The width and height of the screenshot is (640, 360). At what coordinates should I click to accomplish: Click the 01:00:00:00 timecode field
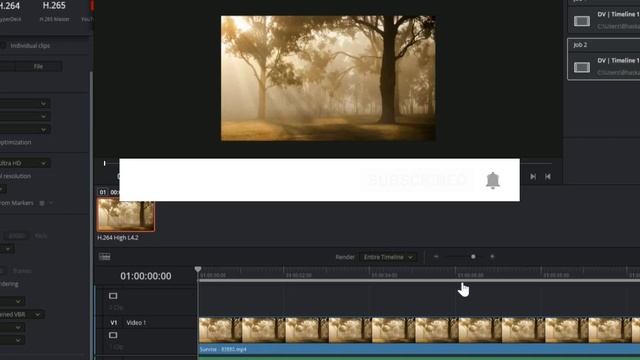point(146,276)
